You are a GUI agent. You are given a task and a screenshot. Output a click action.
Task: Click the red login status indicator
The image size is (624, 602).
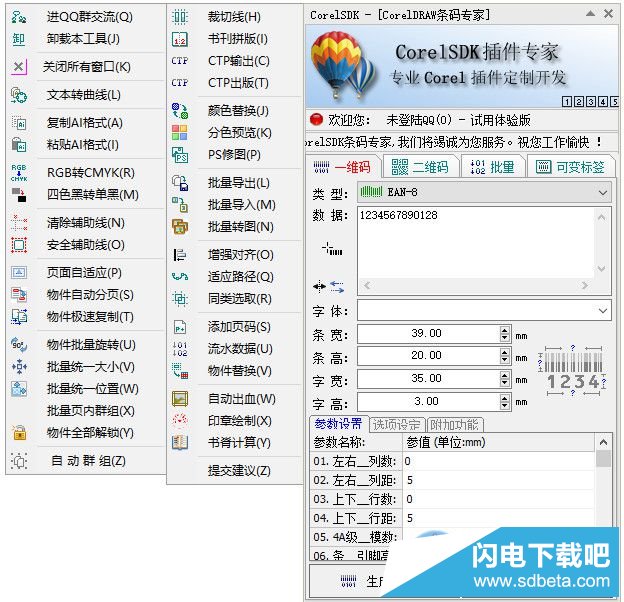coord(317,119)
